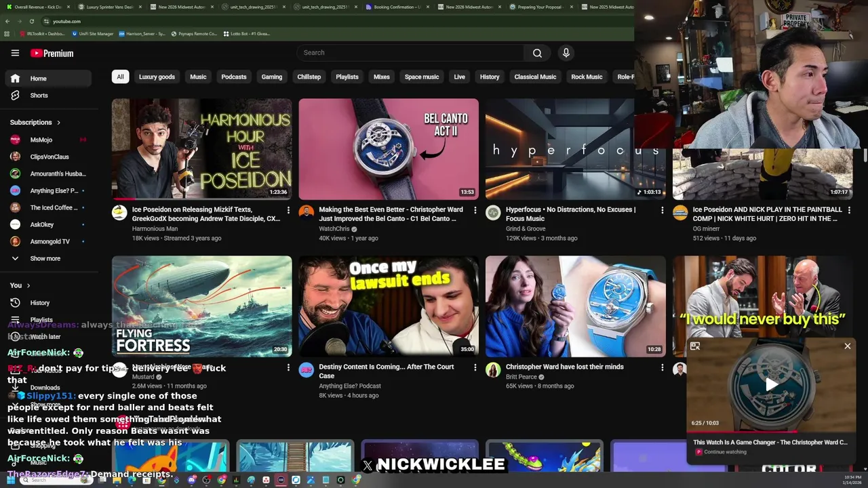Open Grind & Groove channel avatar
Screen dimensions: 868x488
(x=493, y=213)
